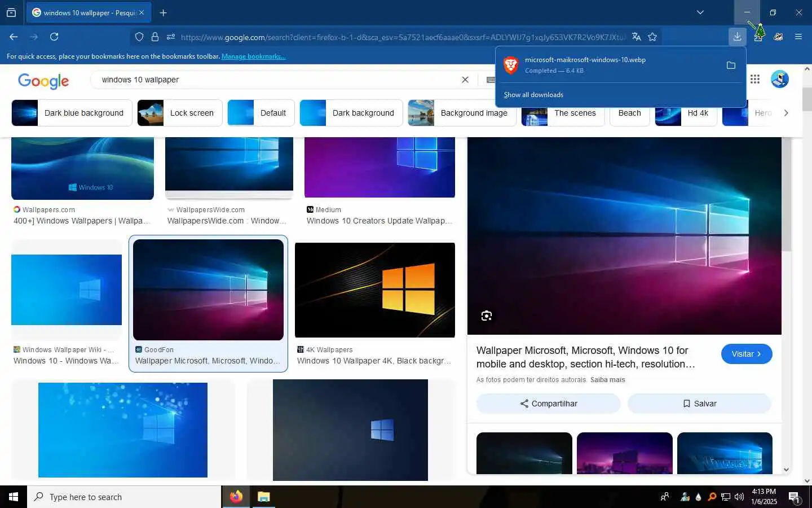Open the Manage bookmarks link
The image size is (812, 508).
pos(254,56)
